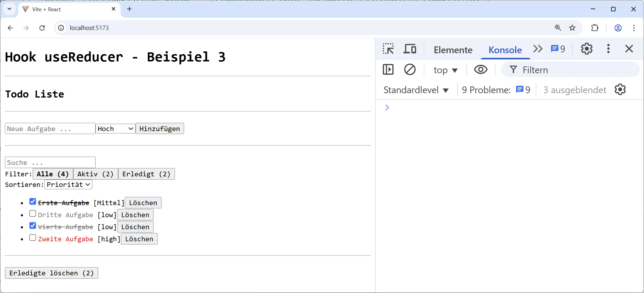This screenshot has height=293, width=644.
Task: Switch to the Konsole tab
Action: tap(505, 50)
